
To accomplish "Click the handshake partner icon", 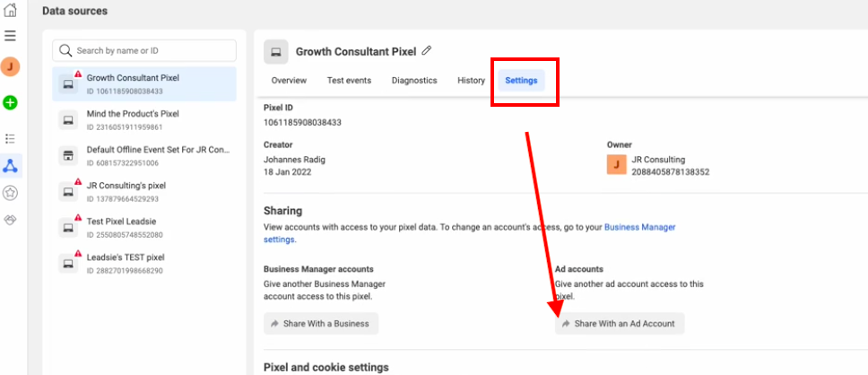I will click(10, 220).
